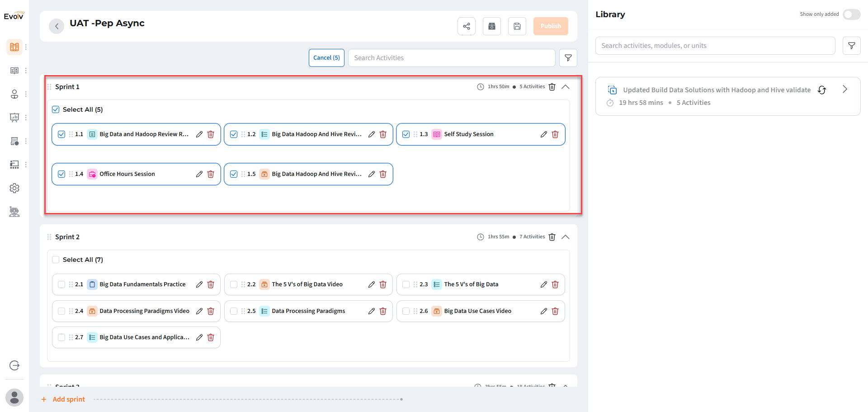
Task: Click Add sprint
Action: (x=63, y=399)
